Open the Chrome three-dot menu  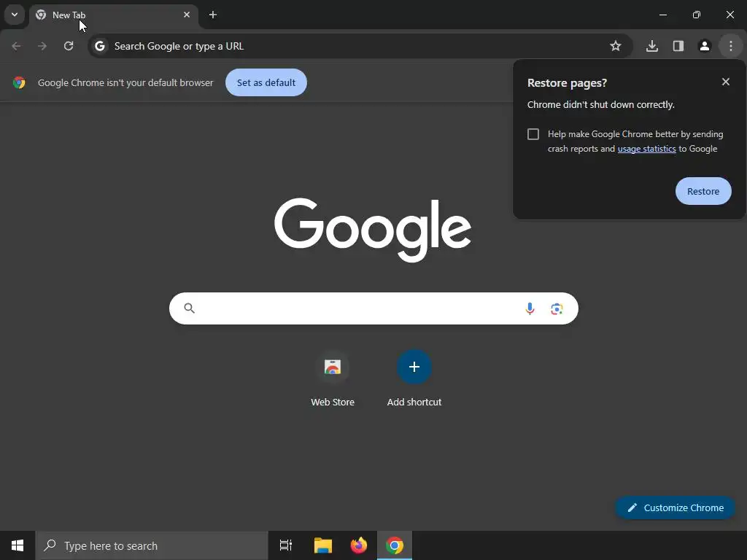click(x=731, y=46)
